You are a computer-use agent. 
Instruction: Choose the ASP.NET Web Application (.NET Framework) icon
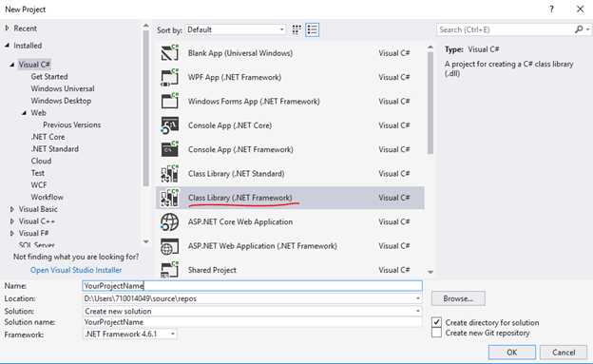click(170, 246)
